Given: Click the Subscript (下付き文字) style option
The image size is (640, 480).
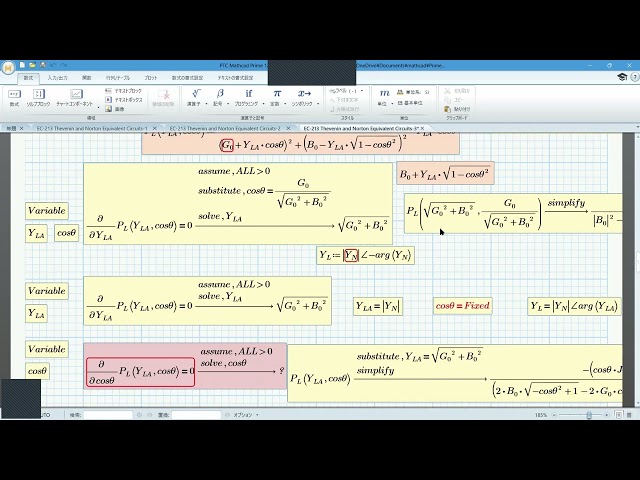Looking at the screenshot, I should tap(344, 100).
